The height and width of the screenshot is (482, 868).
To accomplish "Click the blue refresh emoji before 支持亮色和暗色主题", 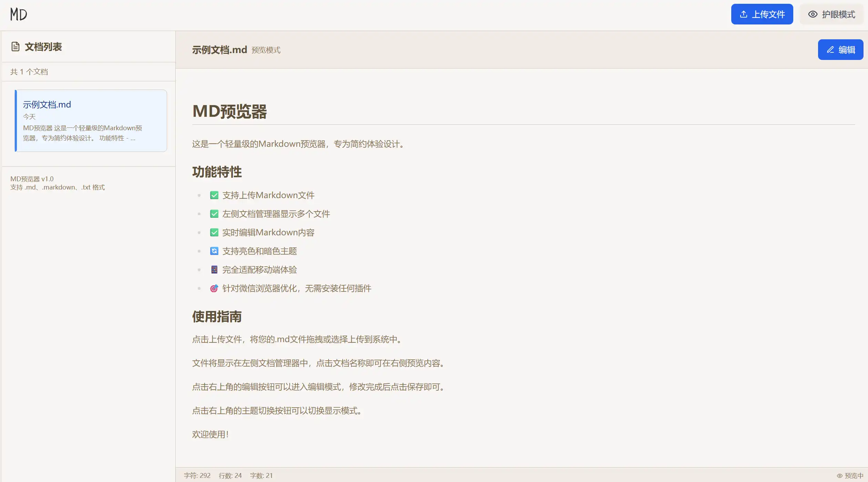I will pyautogui.click(x=214, y=251).
